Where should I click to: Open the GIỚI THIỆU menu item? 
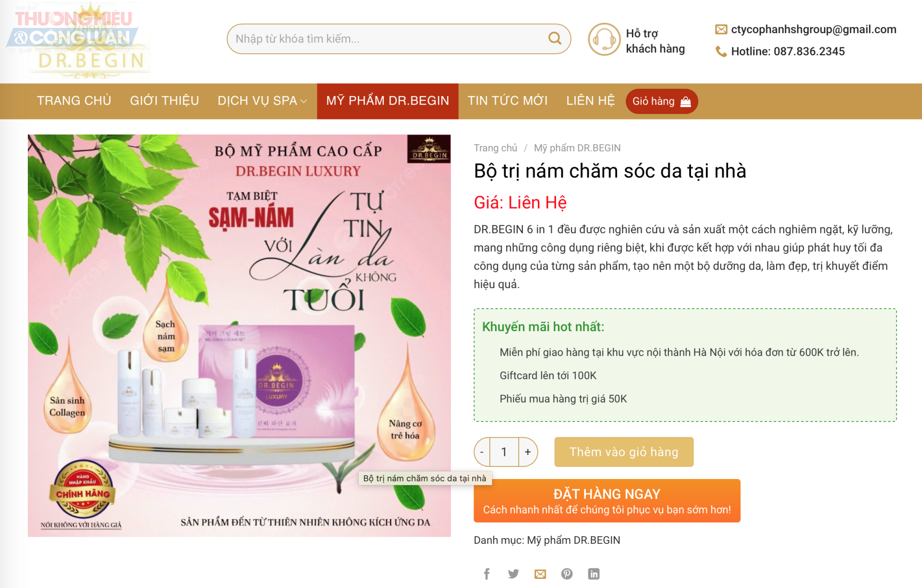click(x=164, y=101)
